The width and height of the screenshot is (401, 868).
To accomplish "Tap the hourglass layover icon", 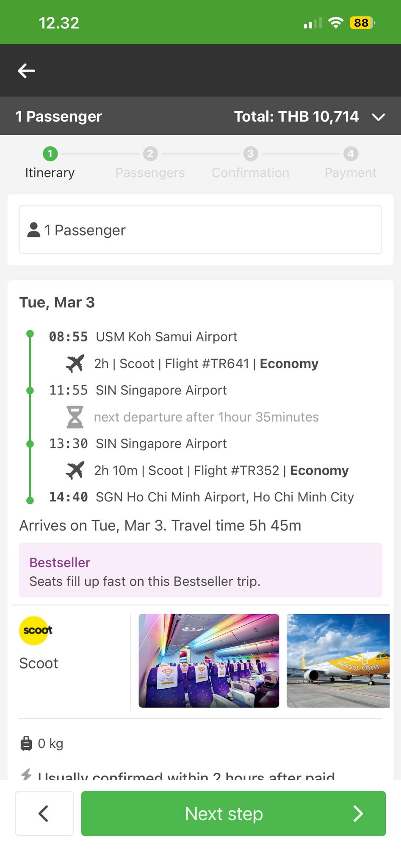I will click(75, 417).
